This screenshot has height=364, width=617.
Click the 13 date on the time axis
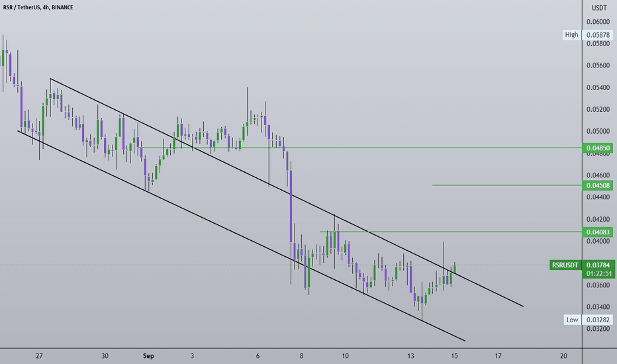click(411, 356)
